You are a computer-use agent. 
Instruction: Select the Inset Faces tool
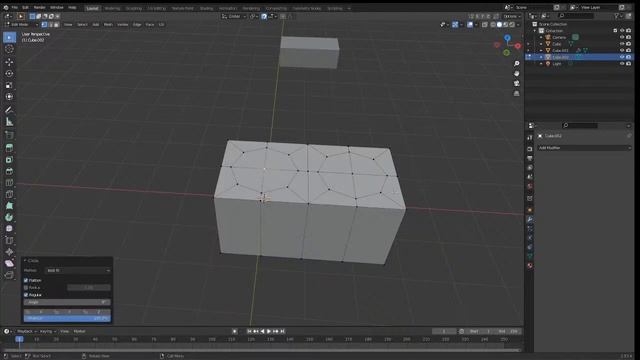(9, 160)
